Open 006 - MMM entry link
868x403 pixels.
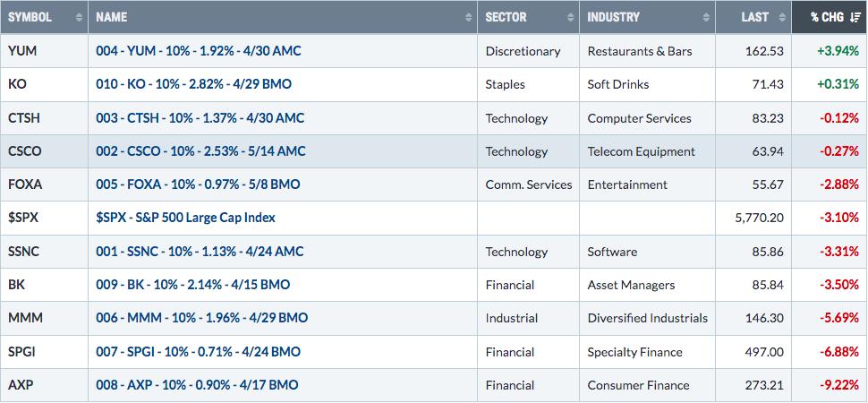[x=202, y=318]
